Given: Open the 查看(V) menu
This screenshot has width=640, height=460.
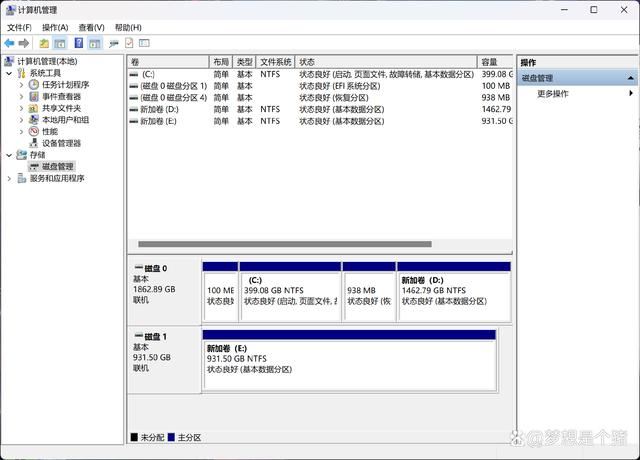Looking at the screenshot, I should [x=91, y=27].
